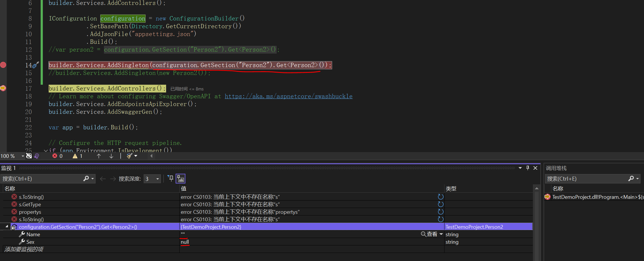
Task: Open the purple code health lightbulb indicator
Action: pyautogui.click(x=37, y=156)
